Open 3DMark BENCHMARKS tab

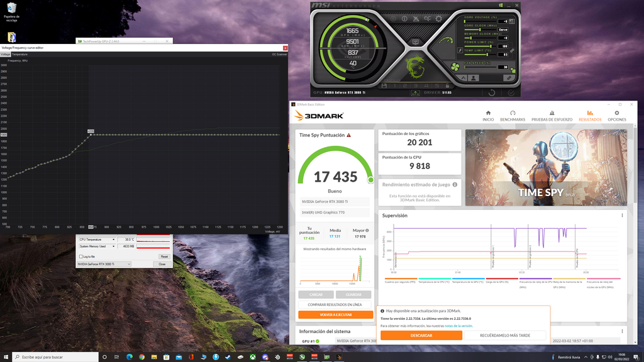tap(512, 116)
